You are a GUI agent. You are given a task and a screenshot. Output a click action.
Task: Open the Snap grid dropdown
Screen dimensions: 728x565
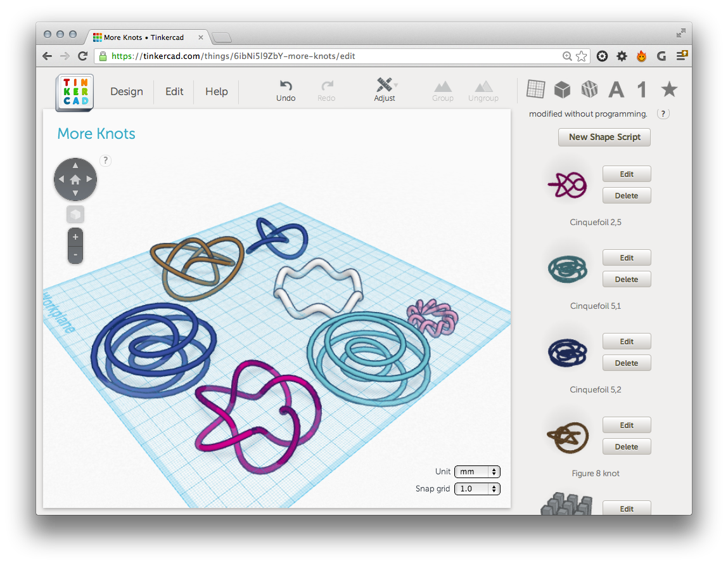point(477,489)
